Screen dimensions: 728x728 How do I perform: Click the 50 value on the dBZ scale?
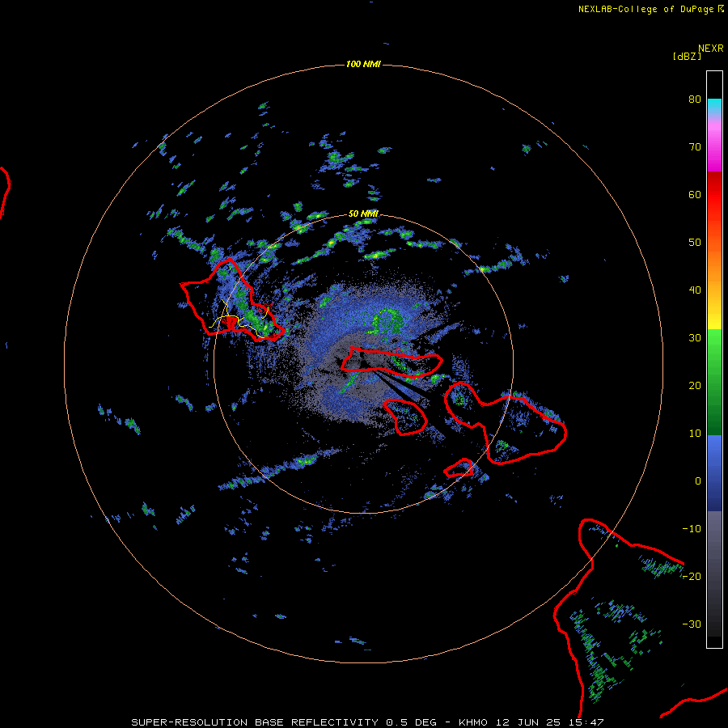coord(695,243)
